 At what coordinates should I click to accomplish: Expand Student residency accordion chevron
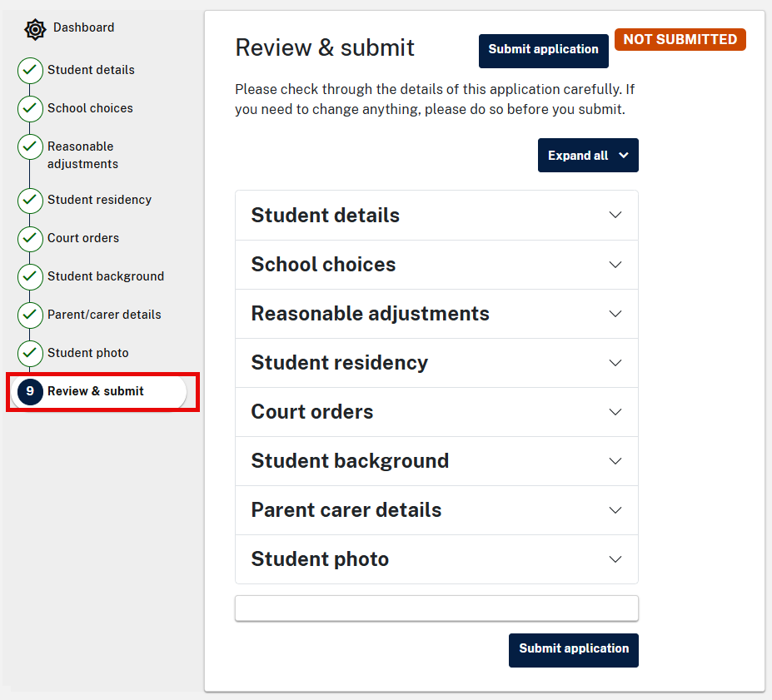[615, 363]
